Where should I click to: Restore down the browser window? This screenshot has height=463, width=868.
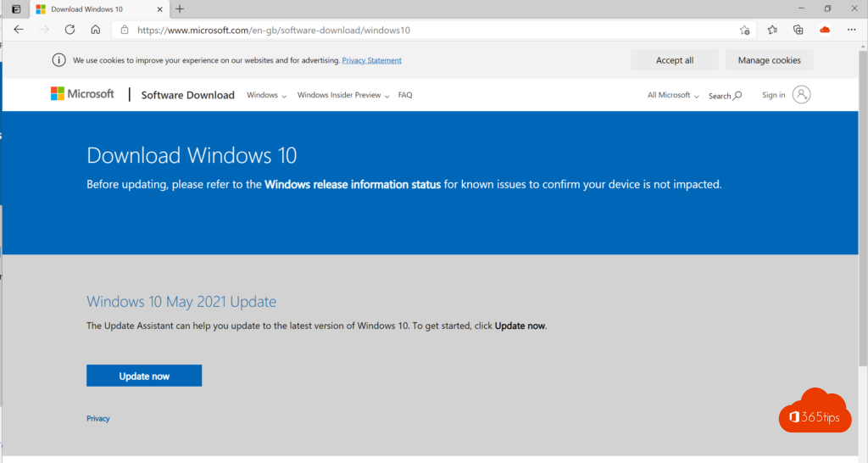(827, 8)
